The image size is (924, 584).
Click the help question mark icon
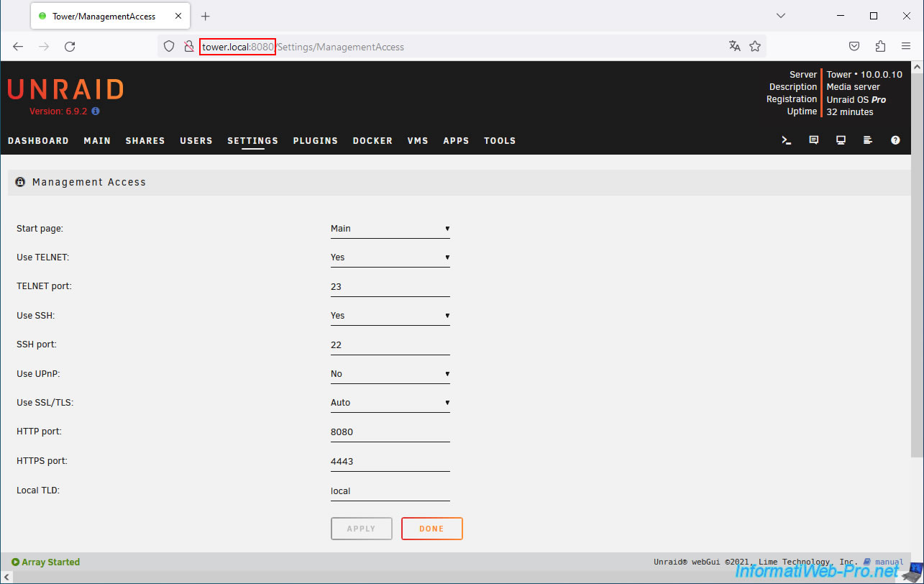coord(895,140)
